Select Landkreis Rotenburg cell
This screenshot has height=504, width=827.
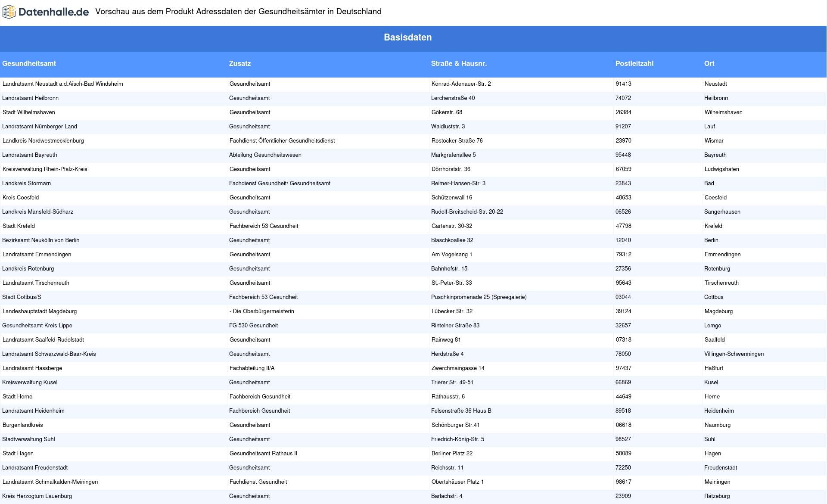tap(28, 269)
